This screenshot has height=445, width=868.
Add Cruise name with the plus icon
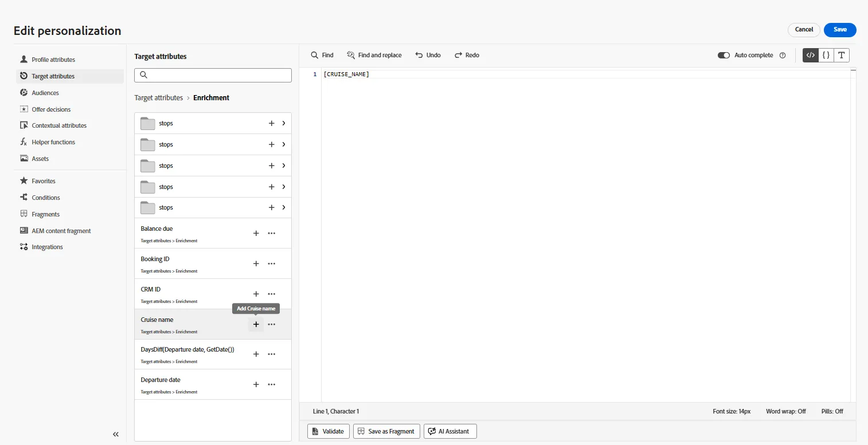[256, 325]
